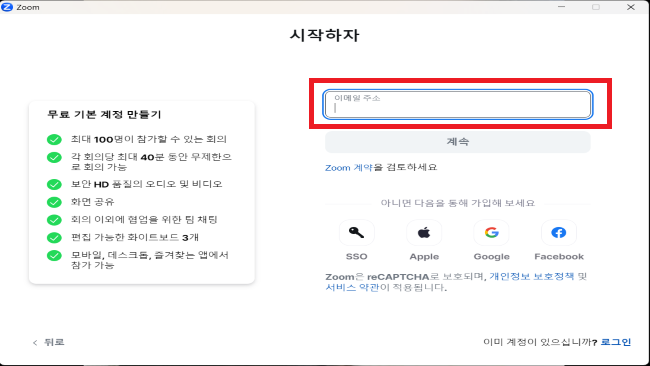
Task: Click the 시작하자 heading
Action: [324, 35]
